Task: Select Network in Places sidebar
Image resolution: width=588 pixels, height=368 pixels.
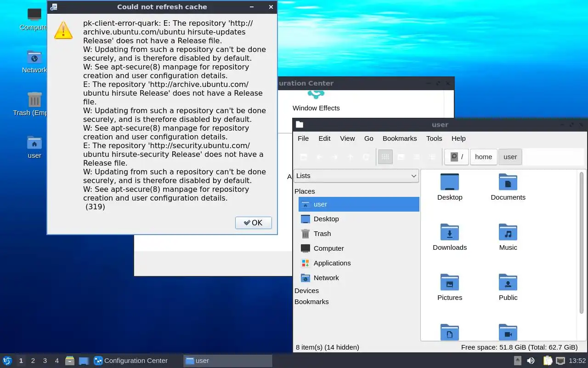Action: tap(359, 278)
